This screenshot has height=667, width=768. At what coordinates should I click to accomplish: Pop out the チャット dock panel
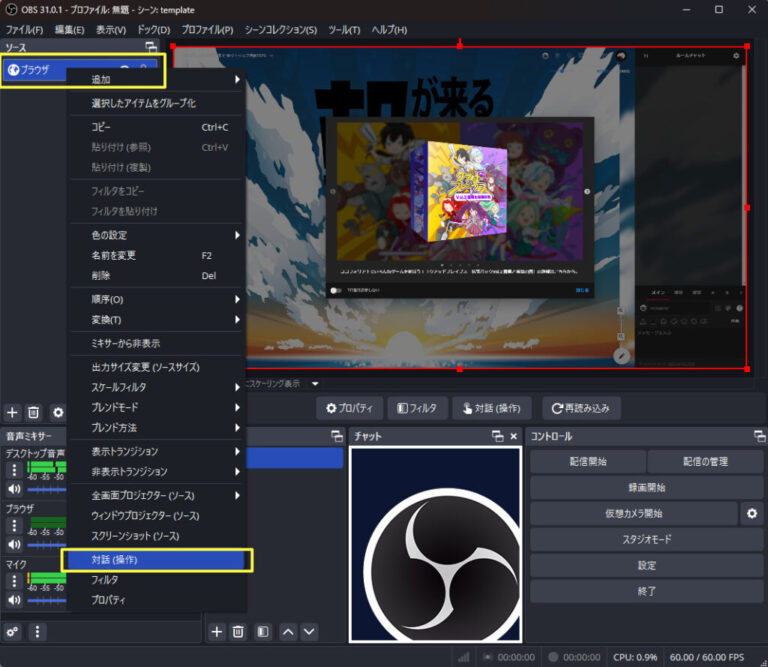click(497, 437)
